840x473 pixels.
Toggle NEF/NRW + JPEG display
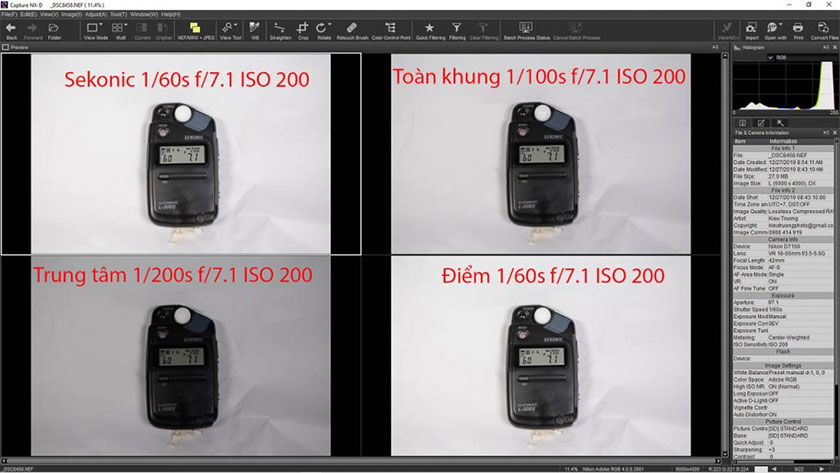(x=196, y=31)
